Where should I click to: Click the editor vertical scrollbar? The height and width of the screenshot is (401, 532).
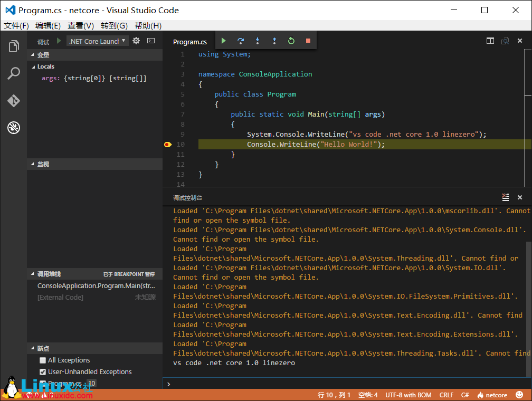[x=528, y=118]
